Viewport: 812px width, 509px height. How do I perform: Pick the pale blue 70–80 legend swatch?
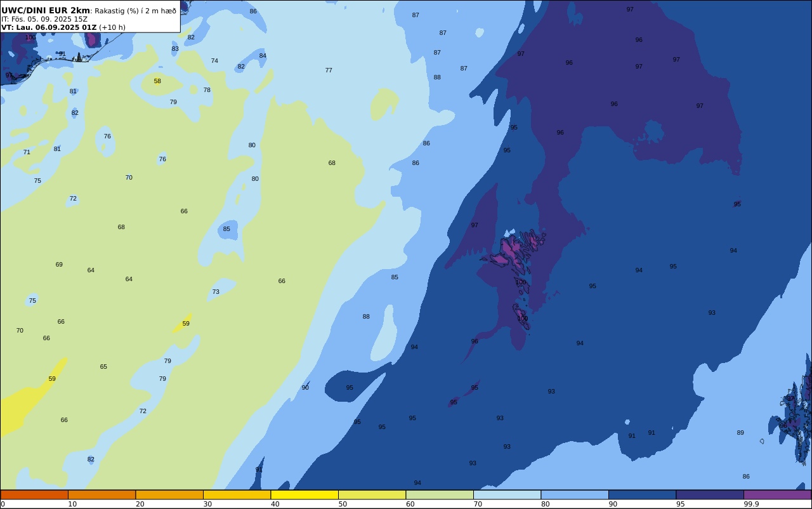click(507, 495)
